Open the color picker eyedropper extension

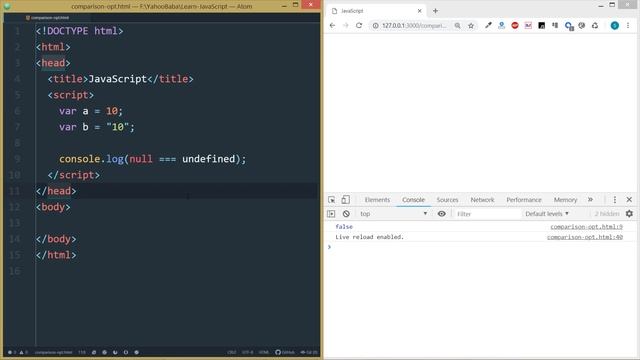(488, 25)
